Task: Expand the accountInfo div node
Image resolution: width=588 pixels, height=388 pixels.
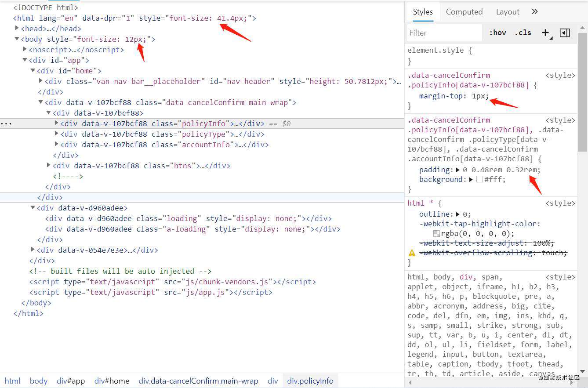Action: [56, 144]
